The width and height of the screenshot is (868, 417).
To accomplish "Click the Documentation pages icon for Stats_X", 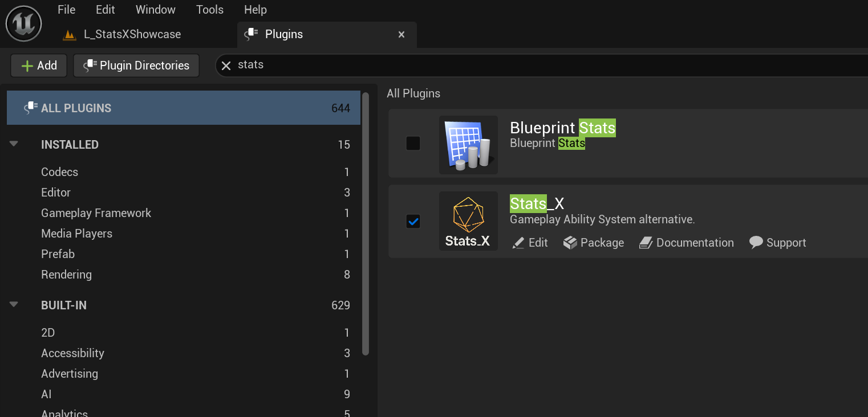I will click(646, 242).
